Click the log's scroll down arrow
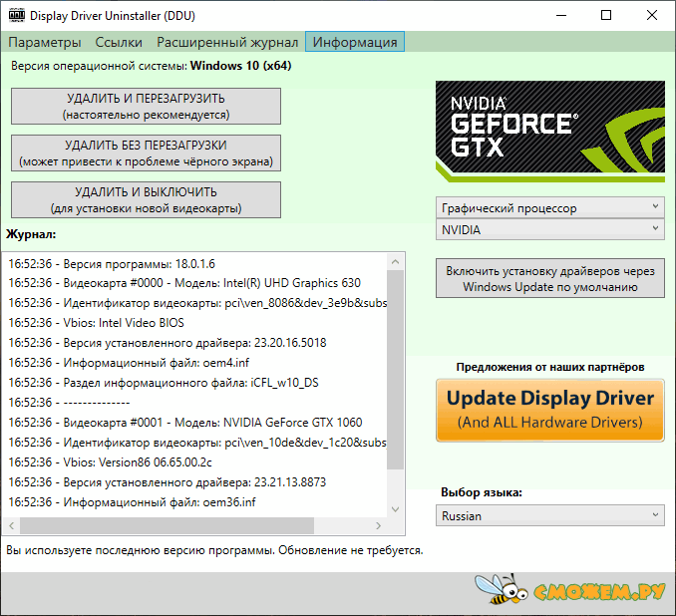This screenshot has width=676, height=616. pos(396,509)
